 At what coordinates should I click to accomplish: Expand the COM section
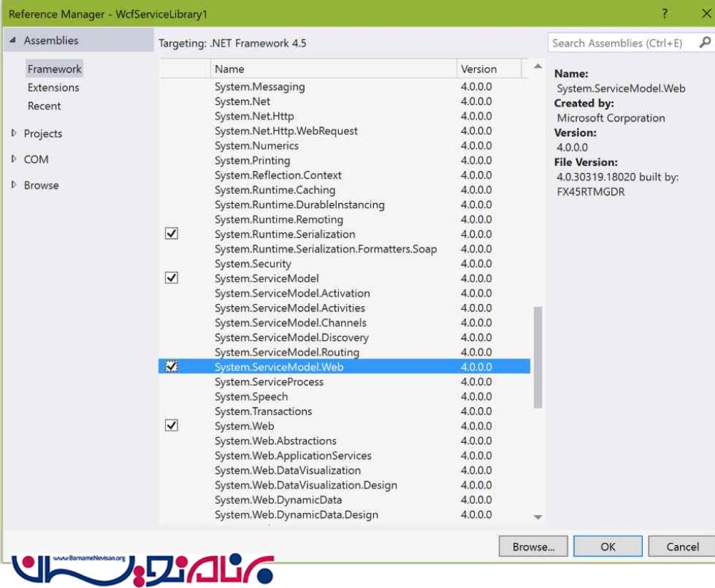click(14, 159)
